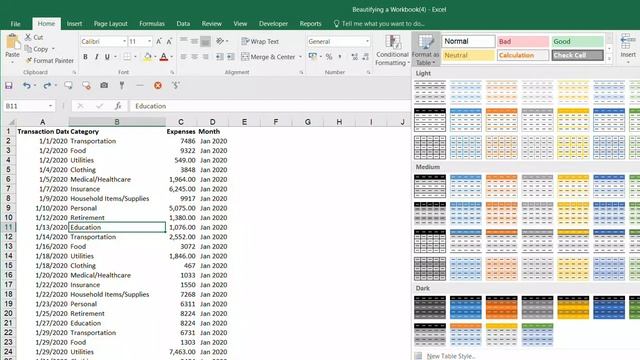Apply Accounting Number Format
This screenshot has width=640, height=360.
coord(313,56)
